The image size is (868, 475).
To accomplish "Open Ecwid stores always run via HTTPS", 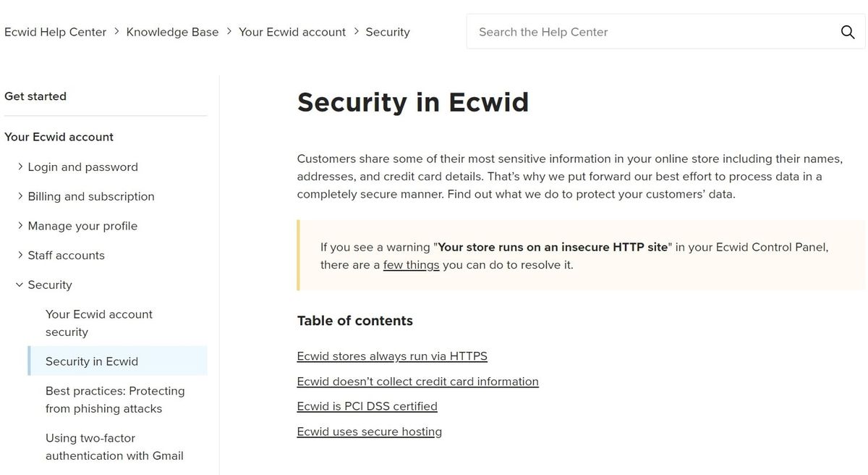I will tap(391, 356).
